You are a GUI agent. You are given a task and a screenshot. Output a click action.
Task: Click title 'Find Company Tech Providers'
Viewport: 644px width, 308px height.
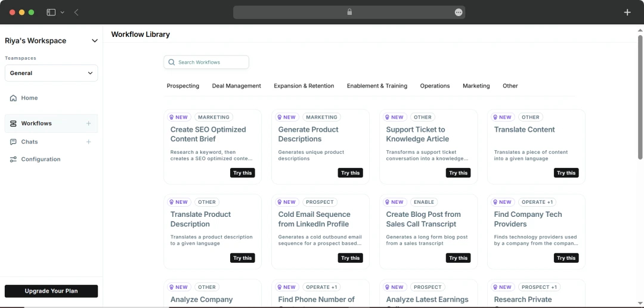click(528, 219)
